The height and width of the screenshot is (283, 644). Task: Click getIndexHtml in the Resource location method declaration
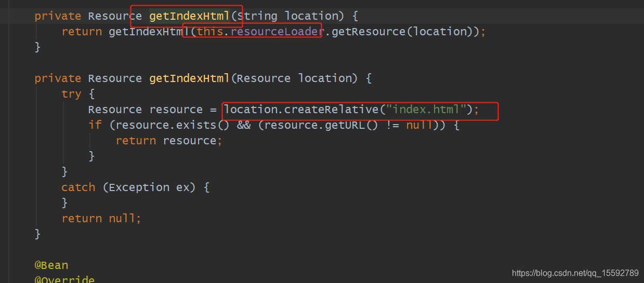[x=189, y=78]
